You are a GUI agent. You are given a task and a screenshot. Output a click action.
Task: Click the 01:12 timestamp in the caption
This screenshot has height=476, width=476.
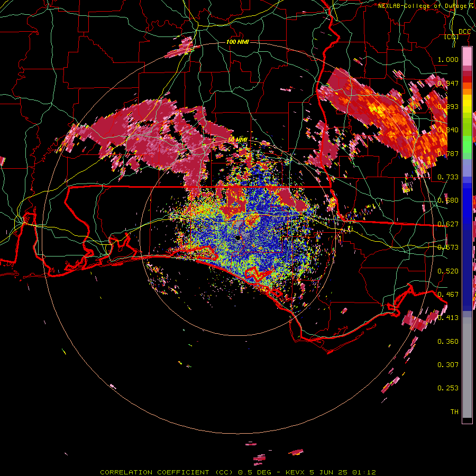364,472
